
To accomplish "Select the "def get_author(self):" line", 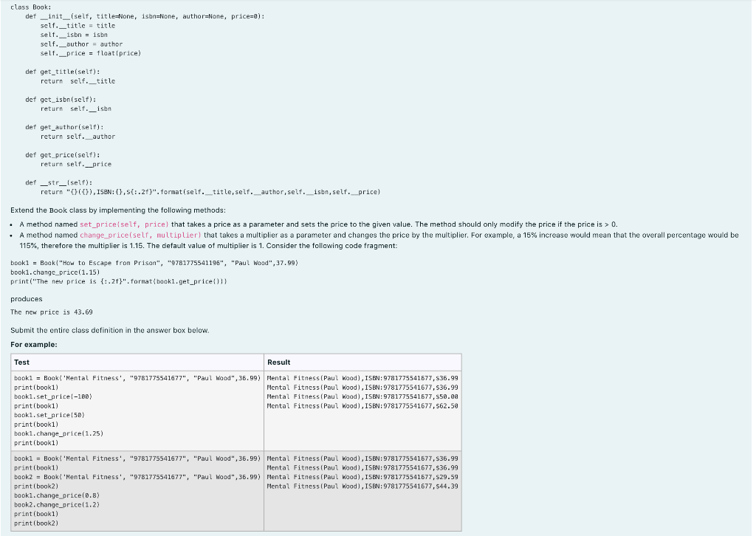I will click(65, 127).
